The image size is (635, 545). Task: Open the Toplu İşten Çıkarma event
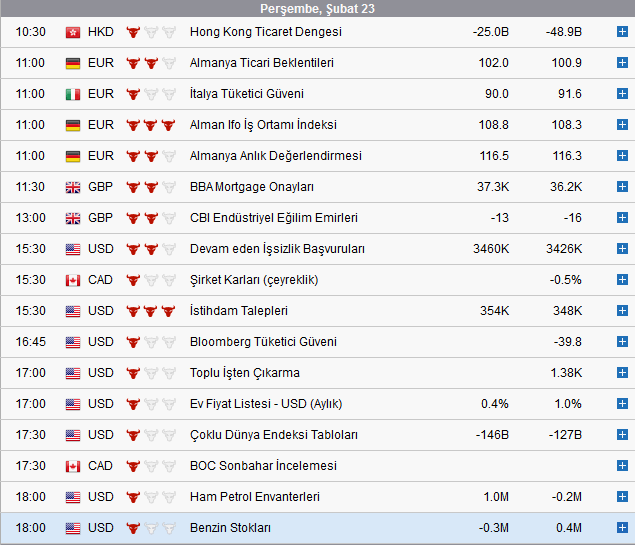point(244,373)
